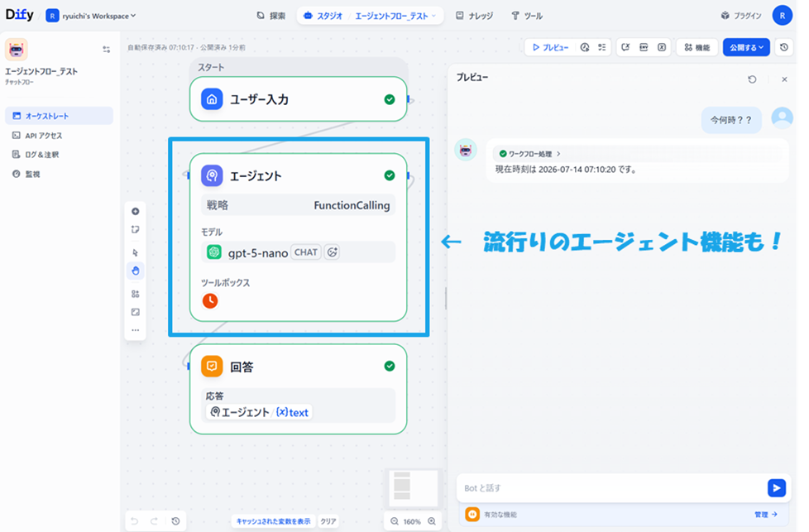
Task: Add a note from canvas toolbar
Action: click(x=135, y=230)
